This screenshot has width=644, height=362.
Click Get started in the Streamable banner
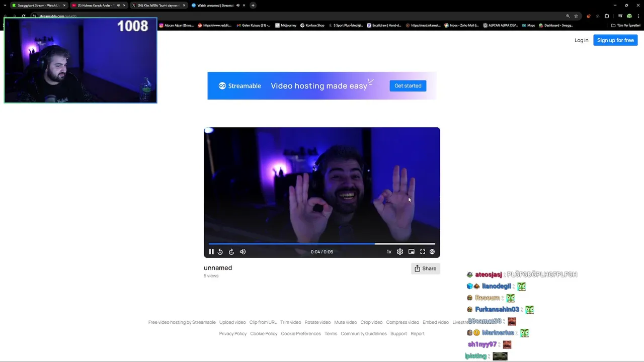[408, 86]
